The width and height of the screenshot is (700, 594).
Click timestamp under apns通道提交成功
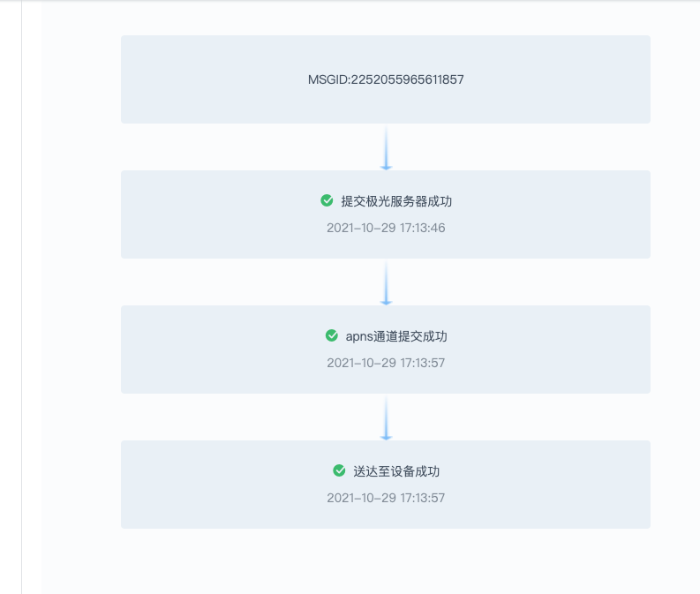click(x=386, y=363)
